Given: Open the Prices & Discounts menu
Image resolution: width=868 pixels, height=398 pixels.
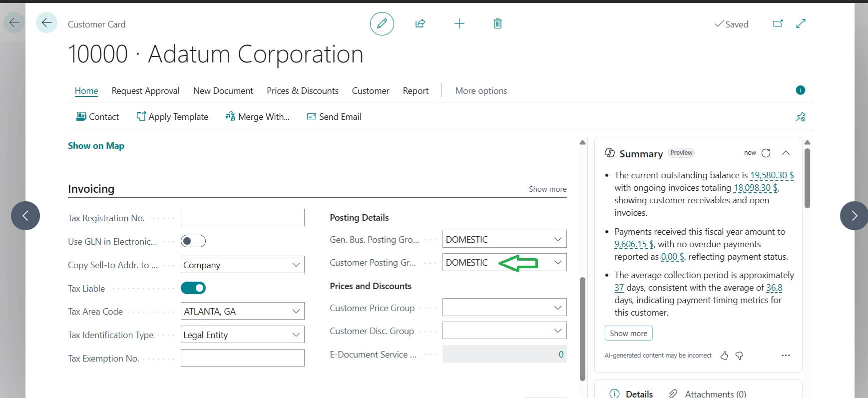Looking at the screenshot, I should pos(302,91).
